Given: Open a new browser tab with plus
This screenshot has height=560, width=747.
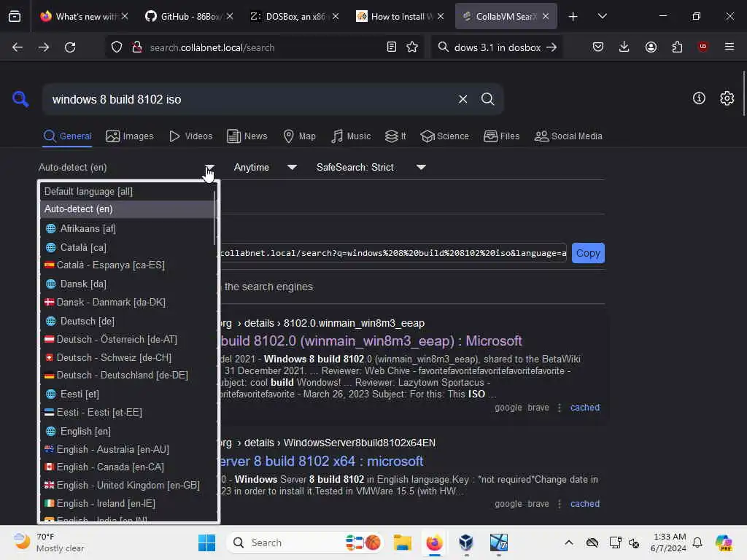Looking at the screenshot, I should point(573,17).
